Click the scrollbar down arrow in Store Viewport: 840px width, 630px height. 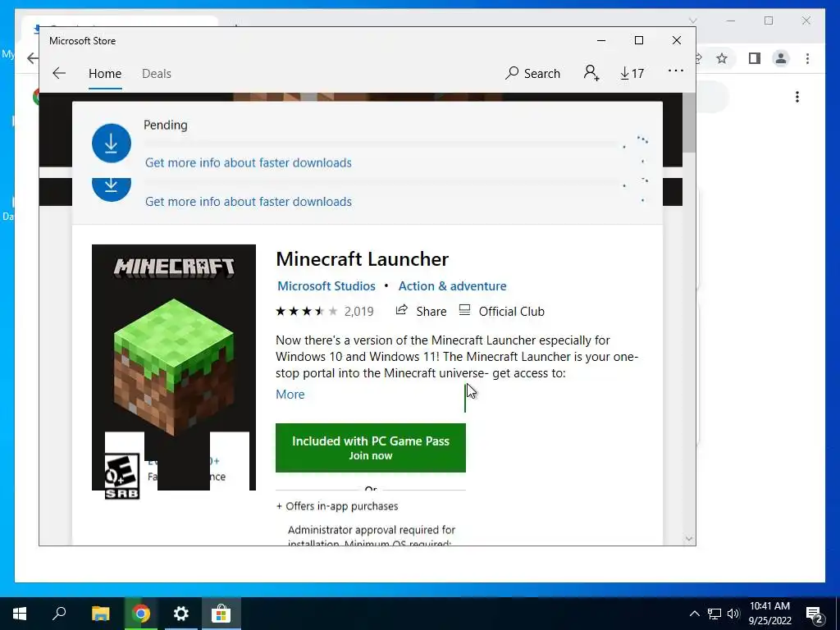point(689,539)
